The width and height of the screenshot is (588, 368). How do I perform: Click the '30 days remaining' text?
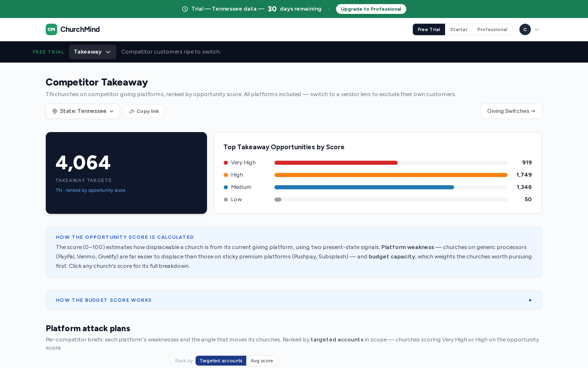click(294, 9)
